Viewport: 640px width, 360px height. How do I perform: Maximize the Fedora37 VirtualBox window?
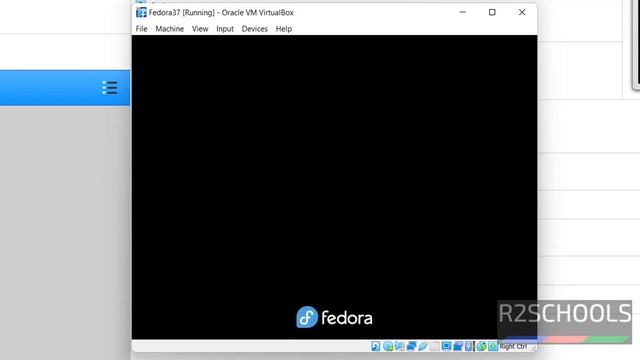click(x=492, y=12)
